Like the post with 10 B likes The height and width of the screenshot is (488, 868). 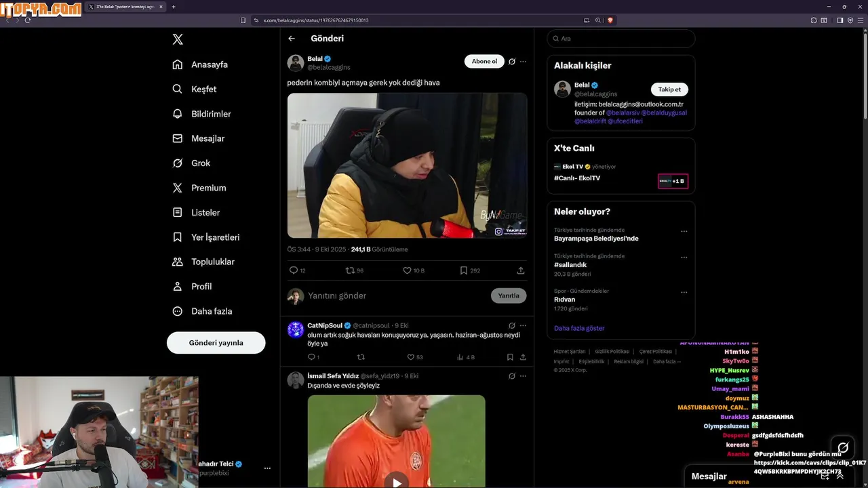tap(407, 270)
